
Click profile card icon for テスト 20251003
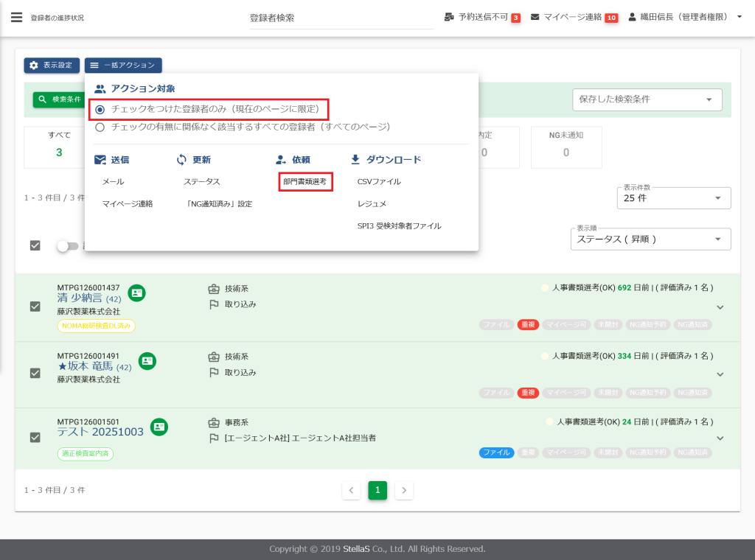tap(159, 427)
